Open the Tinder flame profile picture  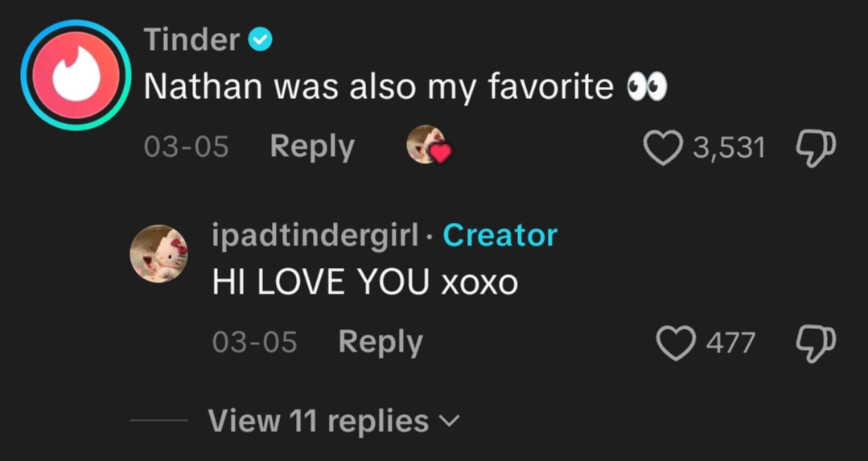pyautogui.click(x=76, y=75)
